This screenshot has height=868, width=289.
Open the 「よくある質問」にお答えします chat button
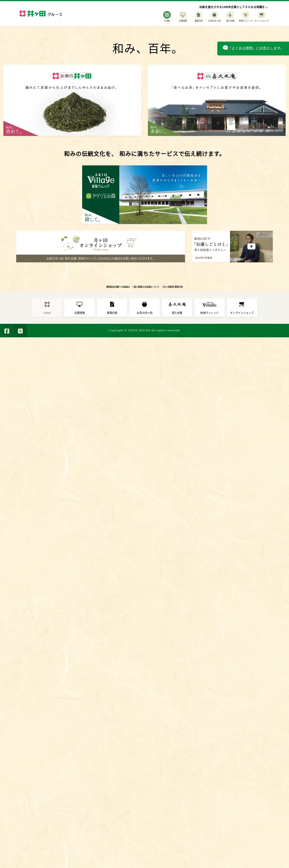(253, 48)
